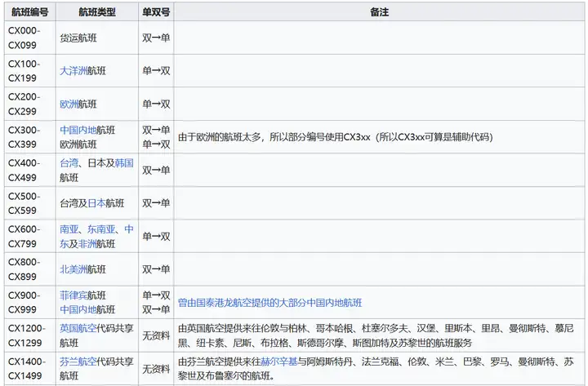Select the CX300-CX399 cell
Viewport: 588px width, 386px height.
(30, 137)
